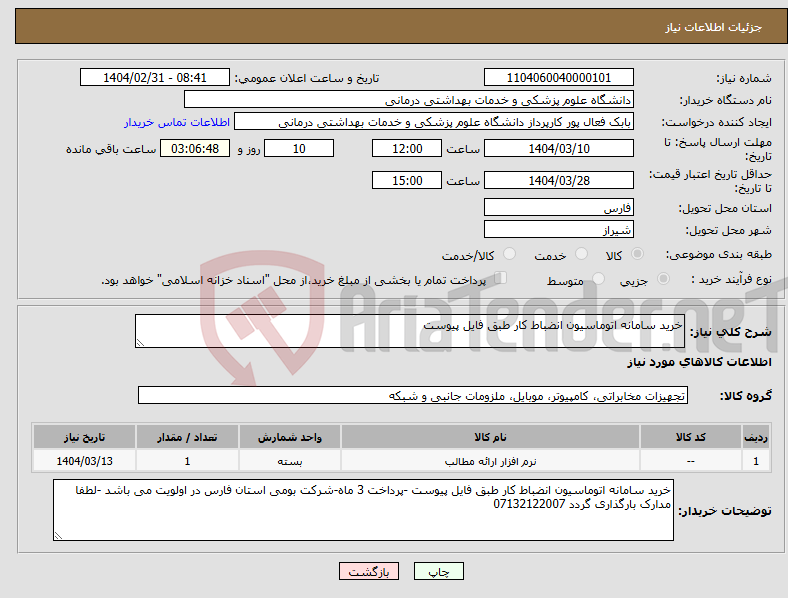
Task: Click the deadline time field 12:00
Action: [407, 149]
